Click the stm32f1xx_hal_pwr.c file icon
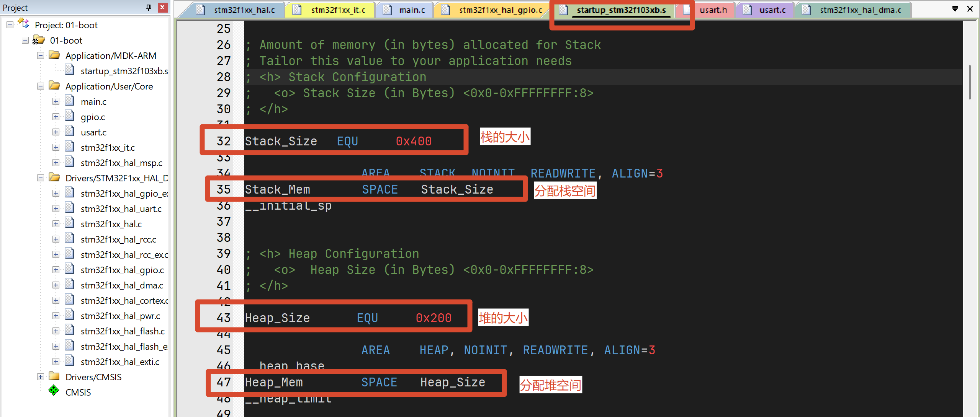The height and width of the screenshot is (417, 980). click(70, 315)
